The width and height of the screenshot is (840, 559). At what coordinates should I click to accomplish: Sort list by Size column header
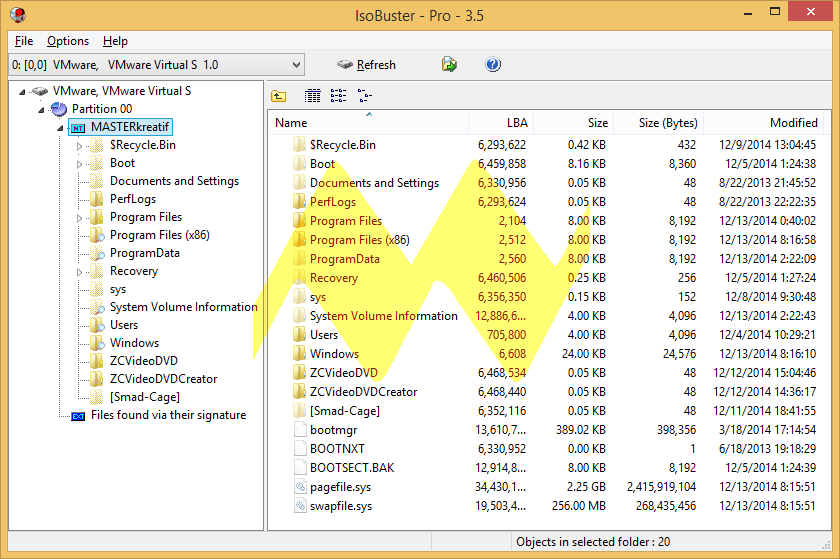tap(573, 123)
